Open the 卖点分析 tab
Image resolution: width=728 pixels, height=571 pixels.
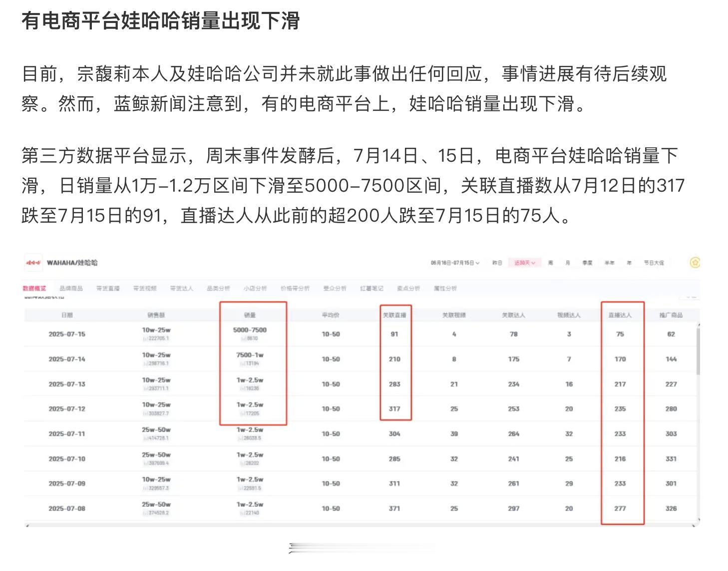(409, 288)
